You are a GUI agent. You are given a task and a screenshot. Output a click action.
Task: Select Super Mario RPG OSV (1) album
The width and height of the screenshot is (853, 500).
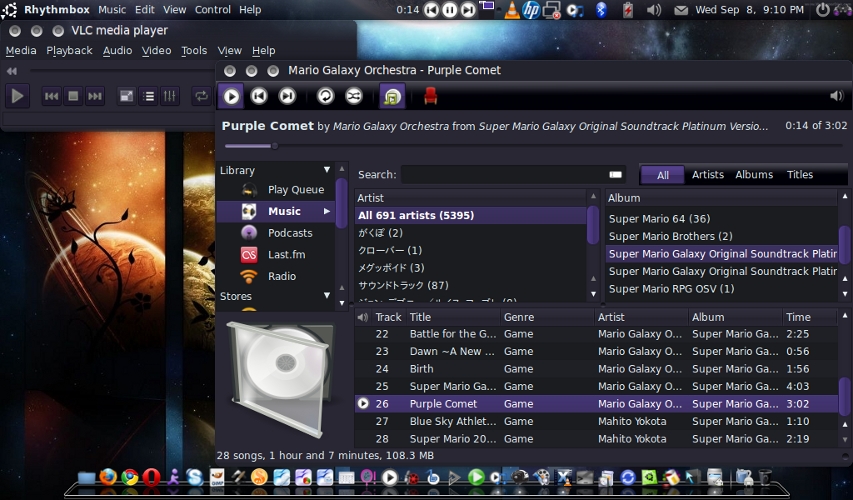tap(671, 289)
